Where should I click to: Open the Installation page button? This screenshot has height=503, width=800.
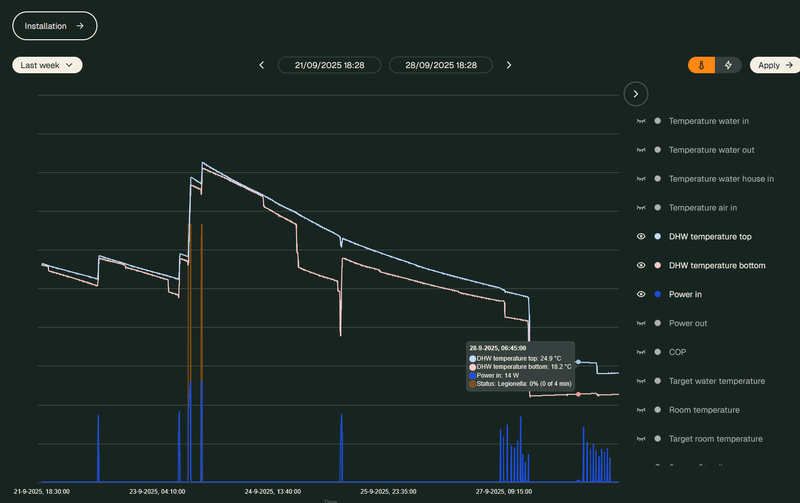coord(55,26)
